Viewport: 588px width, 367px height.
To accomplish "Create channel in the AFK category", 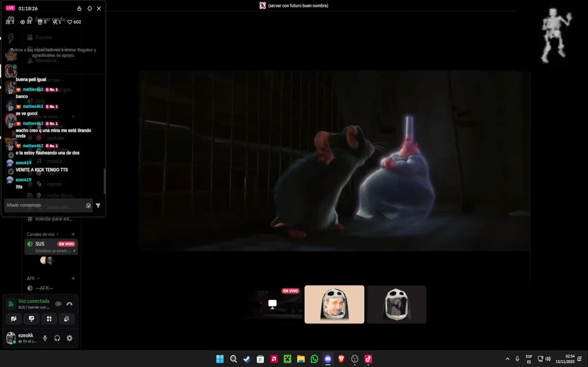I will click(73, 278).
